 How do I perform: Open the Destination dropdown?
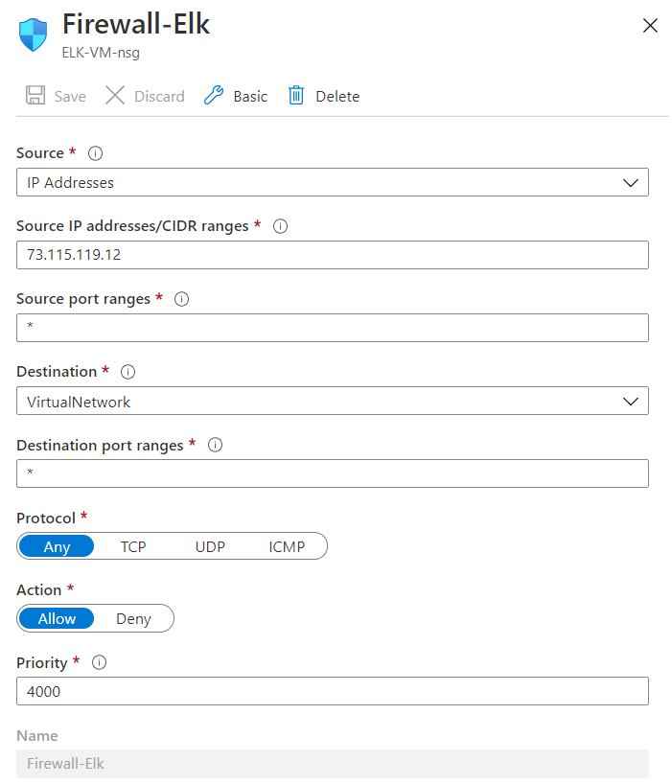pos(333,401)
